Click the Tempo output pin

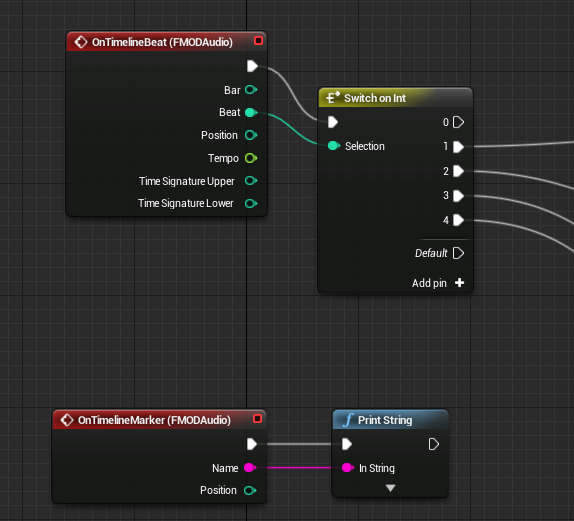pyautogui.click(x=251, y=158)
